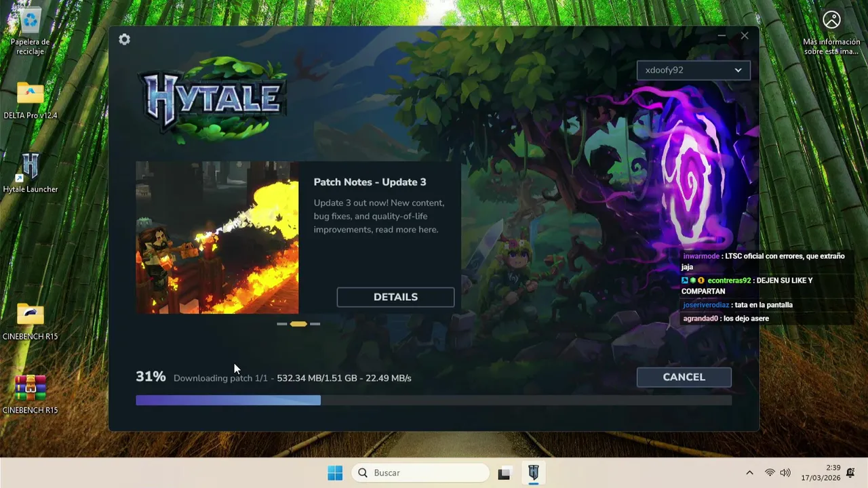Select the Hytale Launcher desktop shortcut
The height and width of the screenshot is (488, 868).
point(31,174)
